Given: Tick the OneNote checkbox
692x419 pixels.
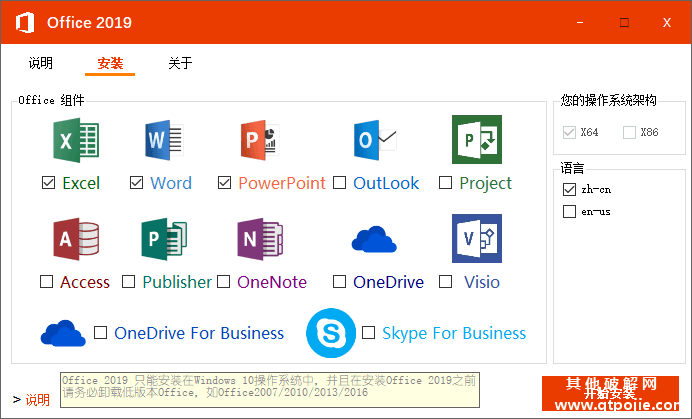Looking at the screenshot, I should (x=223, y=281).
